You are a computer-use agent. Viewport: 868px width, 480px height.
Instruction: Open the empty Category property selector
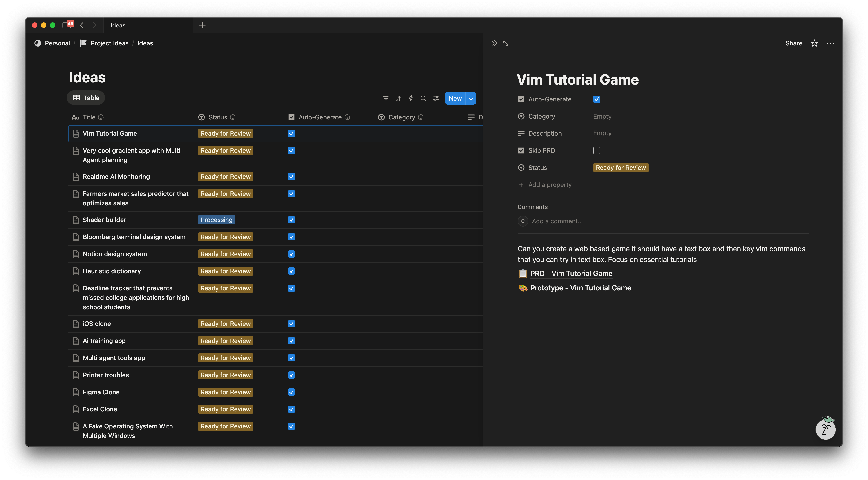602,116
